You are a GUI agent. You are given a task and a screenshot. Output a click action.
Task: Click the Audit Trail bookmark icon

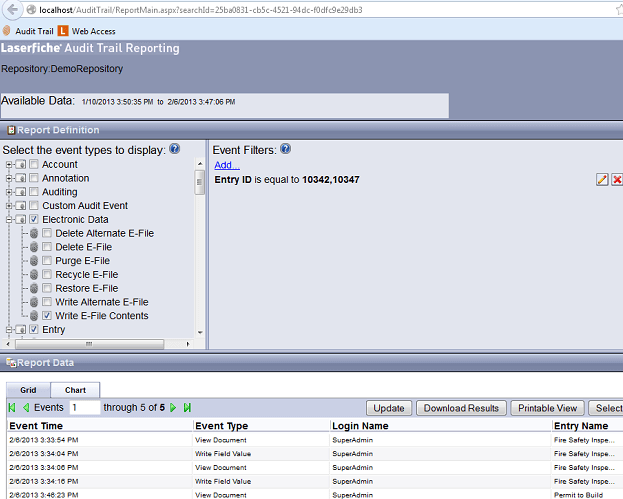pyautogui.click(x=7, y=31)
